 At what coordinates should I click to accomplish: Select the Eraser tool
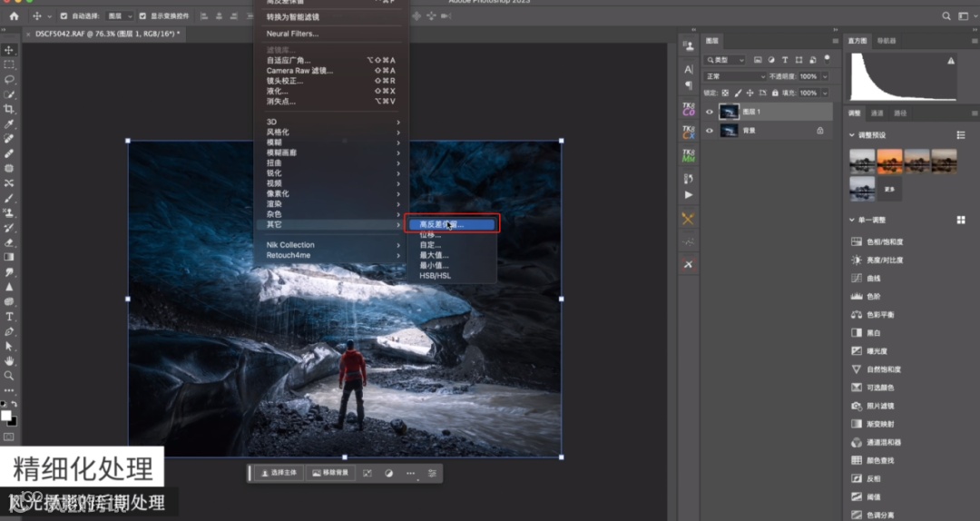(x=9, y=242)
